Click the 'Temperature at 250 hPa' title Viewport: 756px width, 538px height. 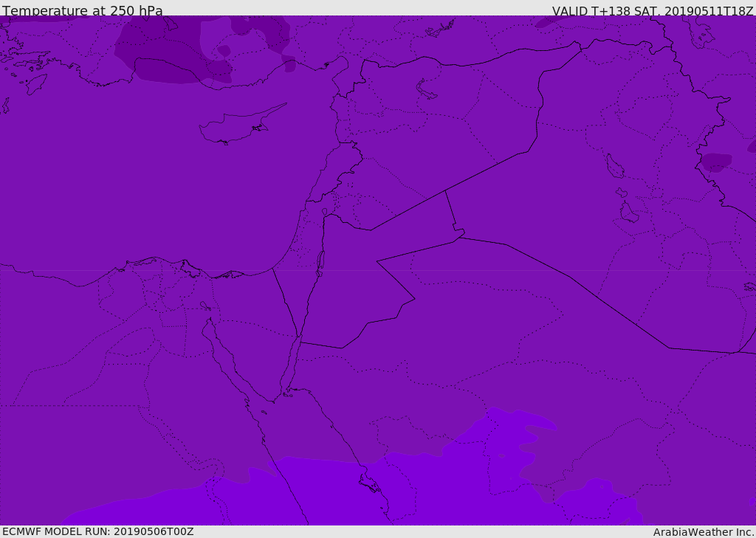(x=83, y=10)
